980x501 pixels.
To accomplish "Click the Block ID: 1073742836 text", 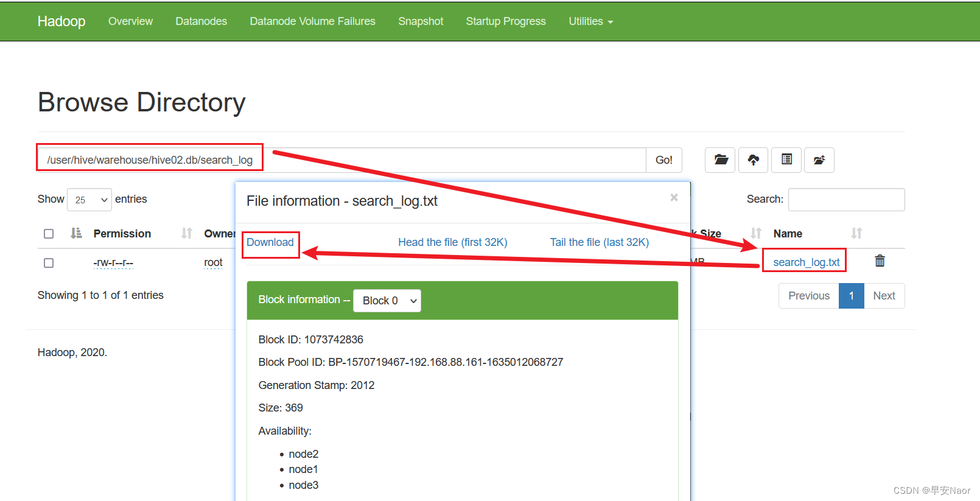I will pyautogui.click(x=310, y=340).
